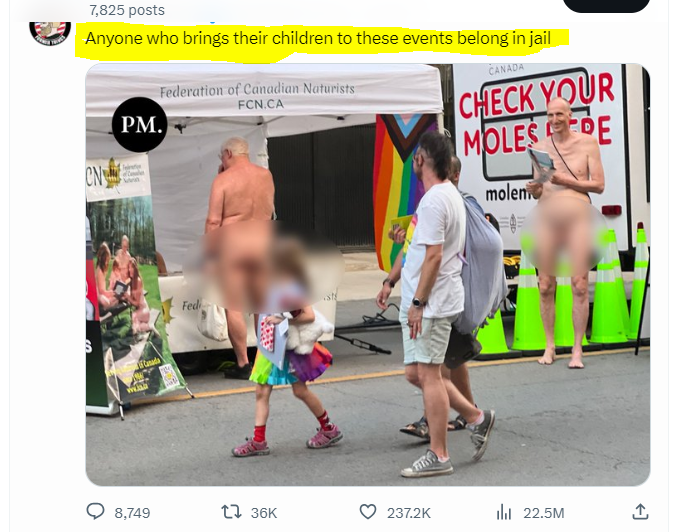
Task: Click the 237.2K likes count
Action: (409, 513)
